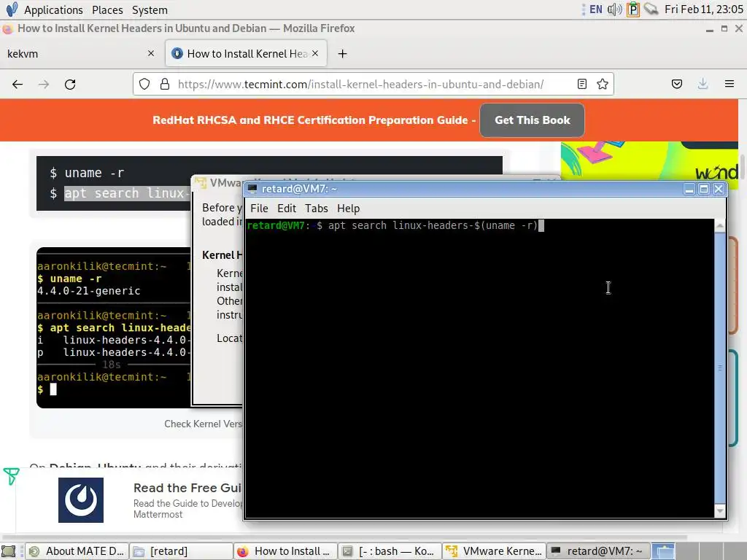Open Firefox downloads icon
The height and width of the screenshot is (560, 747).
[x=703, y=85]
